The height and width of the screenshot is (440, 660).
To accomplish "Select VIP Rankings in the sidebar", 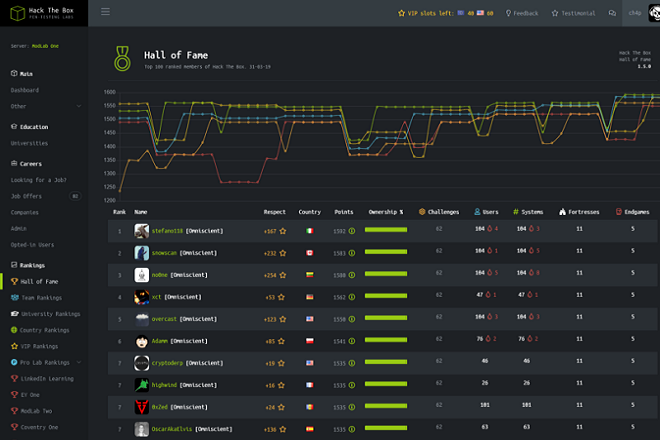I will coord(41,346).
